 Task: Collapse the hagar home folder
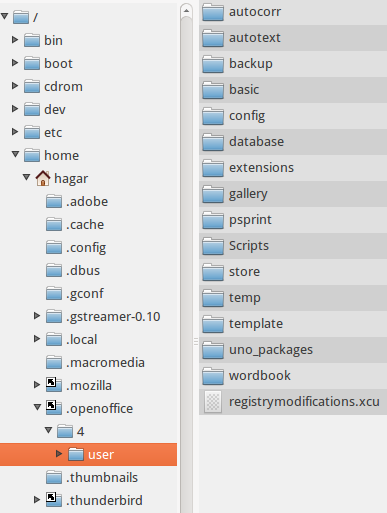tap(27, 177)
